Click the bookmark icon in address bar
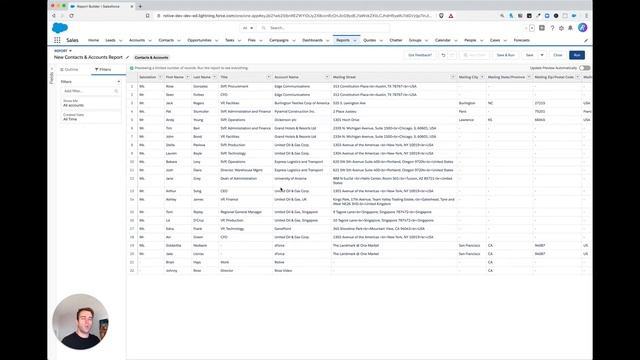Viewport: 640px width, 360px height. 148,16
